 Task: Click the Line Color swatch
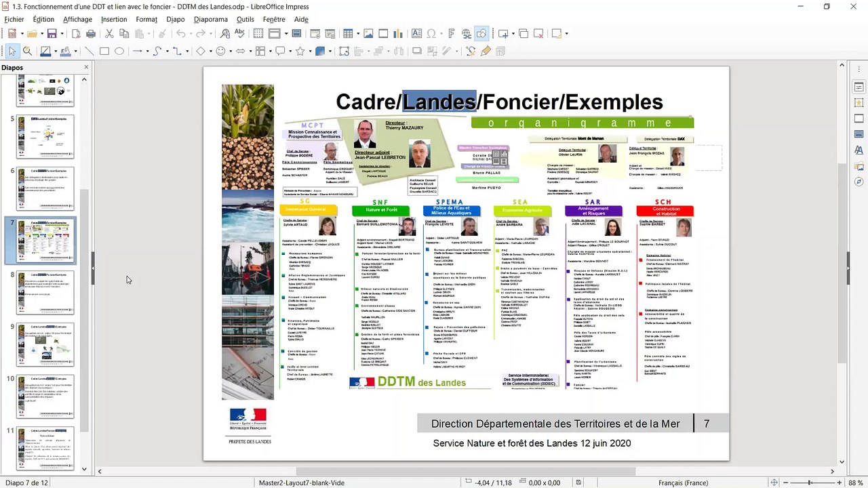(x=45, y=51)
